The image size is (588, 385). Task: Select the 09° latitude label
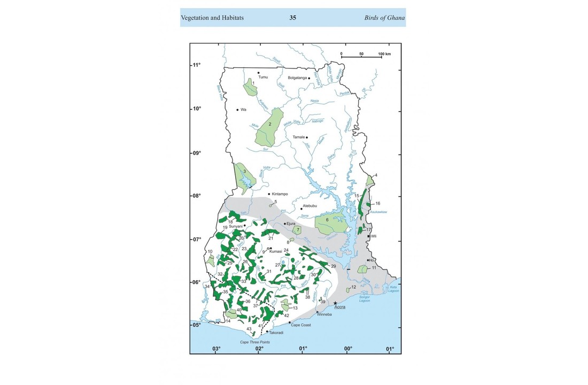click(197, 153)
